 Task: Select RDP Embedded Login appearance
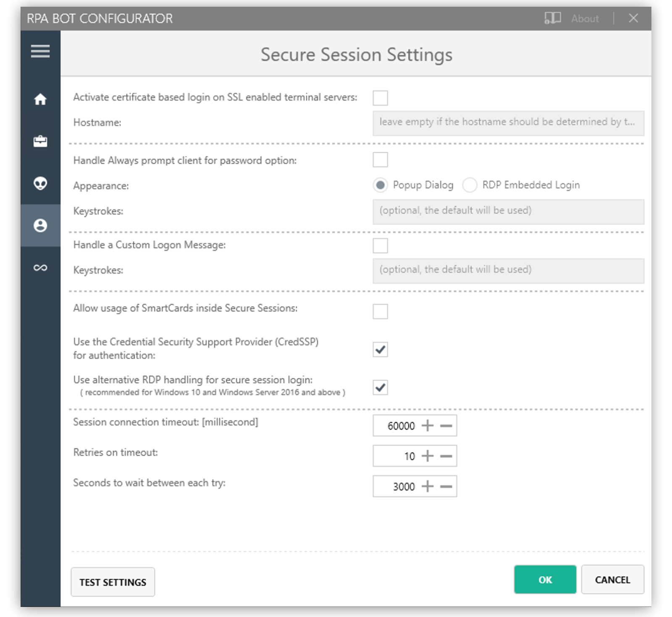click(470, 185)
